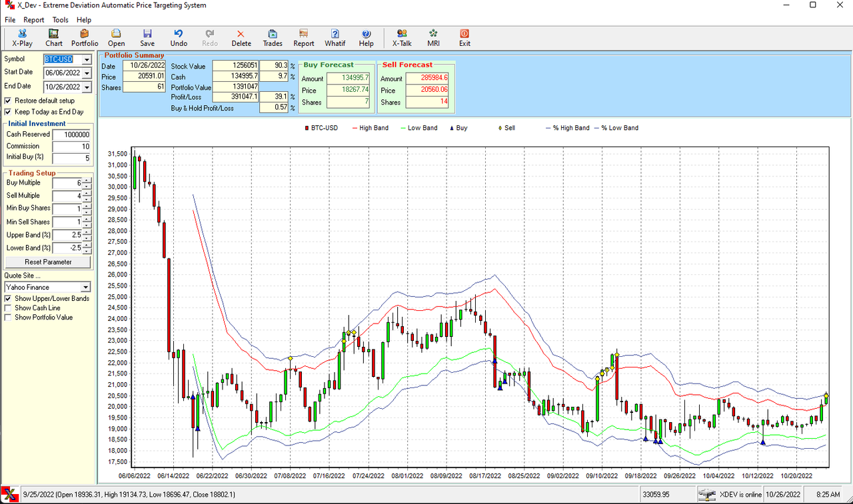
Task: Adjust the Min Sell Shares spinner
Action: (87, 222)
